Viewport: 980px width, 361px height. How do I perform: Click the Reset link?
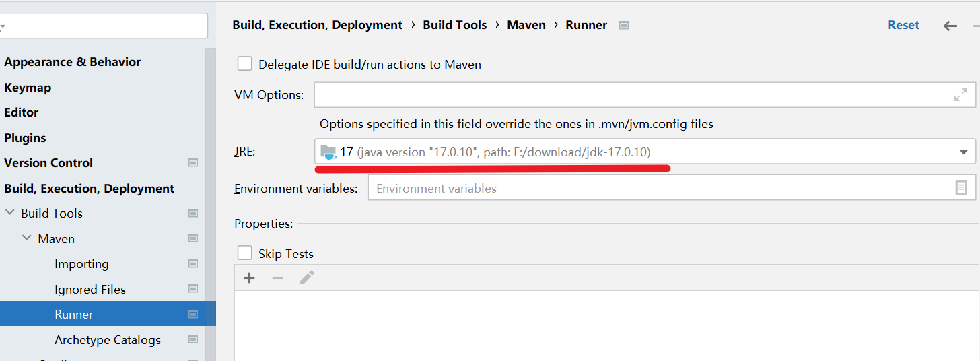pos(903,25)
